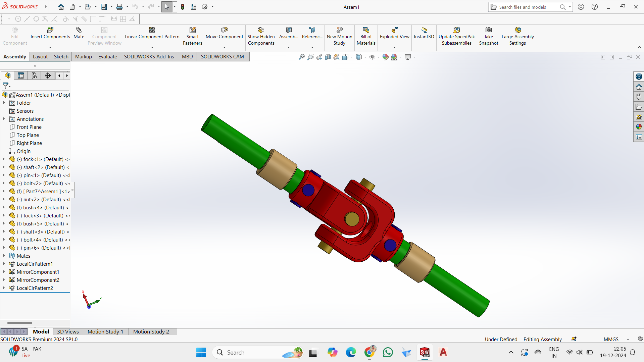Click the Save icon in the toolbar
The image size is (644, 362).
[x=104, y=7]
